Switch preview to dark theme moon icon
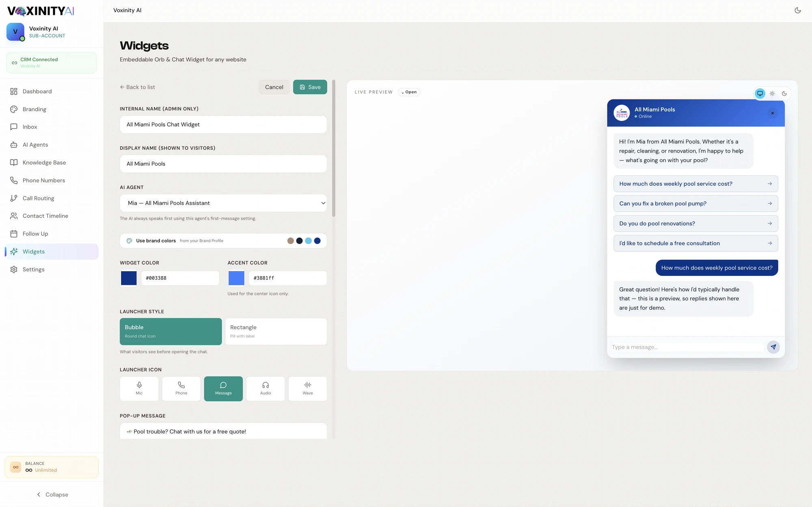The width and height of the screenshot is (812, 507). click(784, 93)
